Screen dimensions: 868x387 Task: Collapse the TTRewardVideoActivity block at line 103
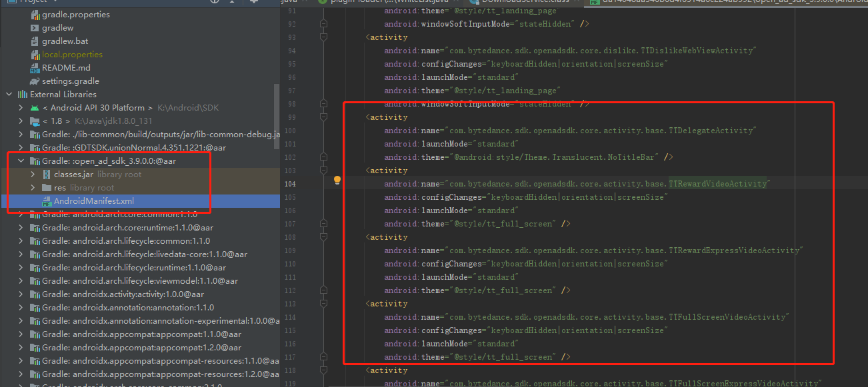pos(323,171)
